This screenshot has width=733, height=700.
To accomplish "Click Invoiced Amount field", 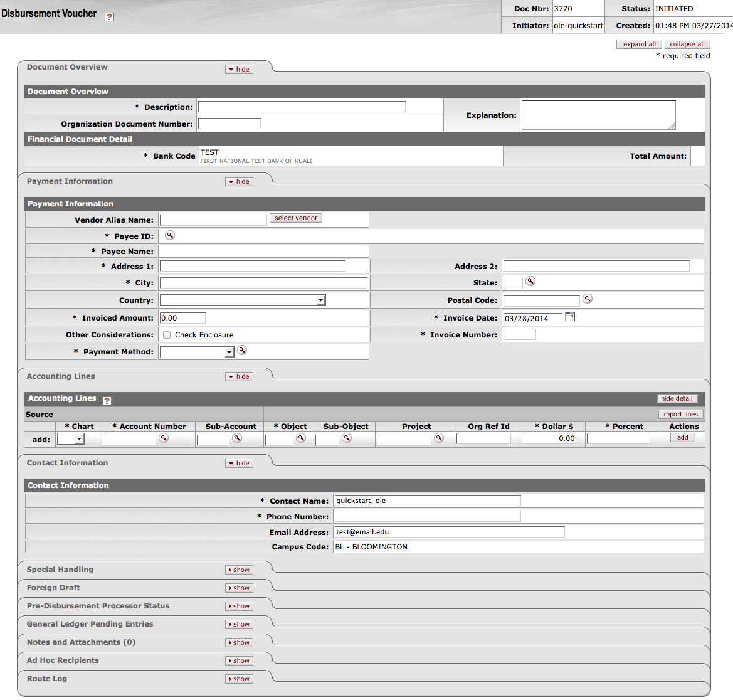I will coord(182,318).
